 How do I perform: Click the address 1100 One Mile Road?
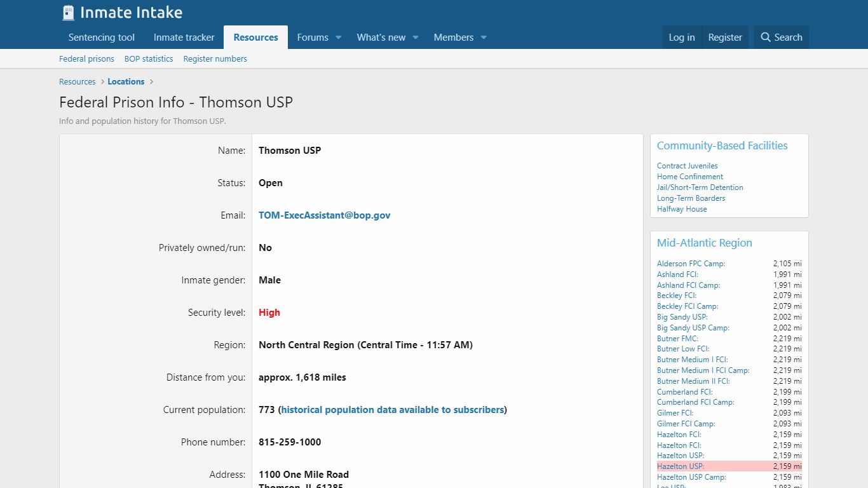[x=304, y=475]
